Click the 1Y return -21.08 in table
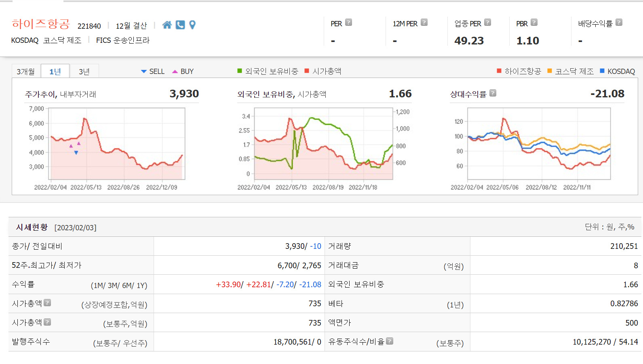The image size is (643, 364). coord(310,284)
